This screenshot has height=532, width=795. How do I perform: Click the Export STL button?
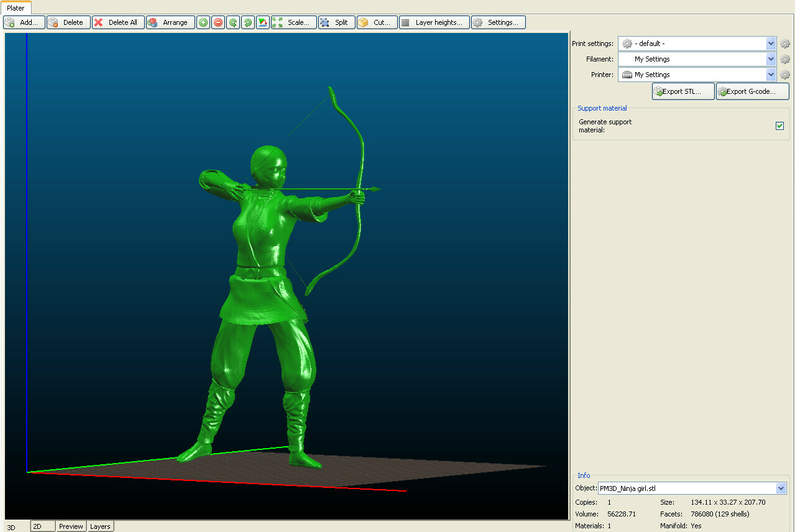682,91
